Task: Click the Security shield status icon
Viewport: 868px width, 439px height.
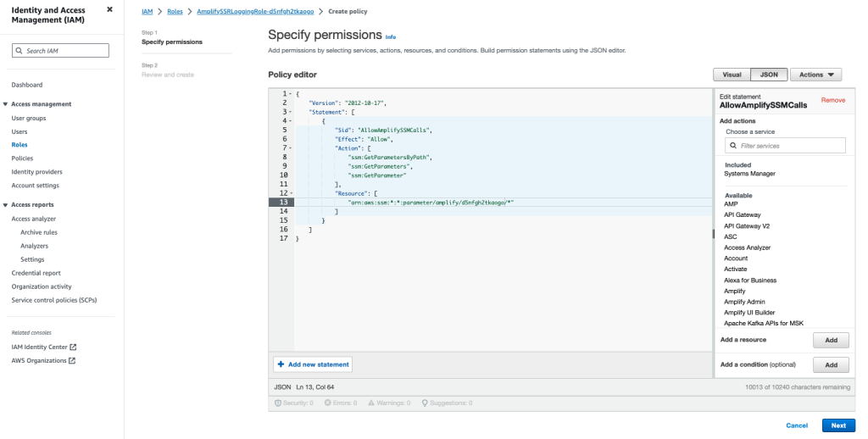Action: (278, 403)
